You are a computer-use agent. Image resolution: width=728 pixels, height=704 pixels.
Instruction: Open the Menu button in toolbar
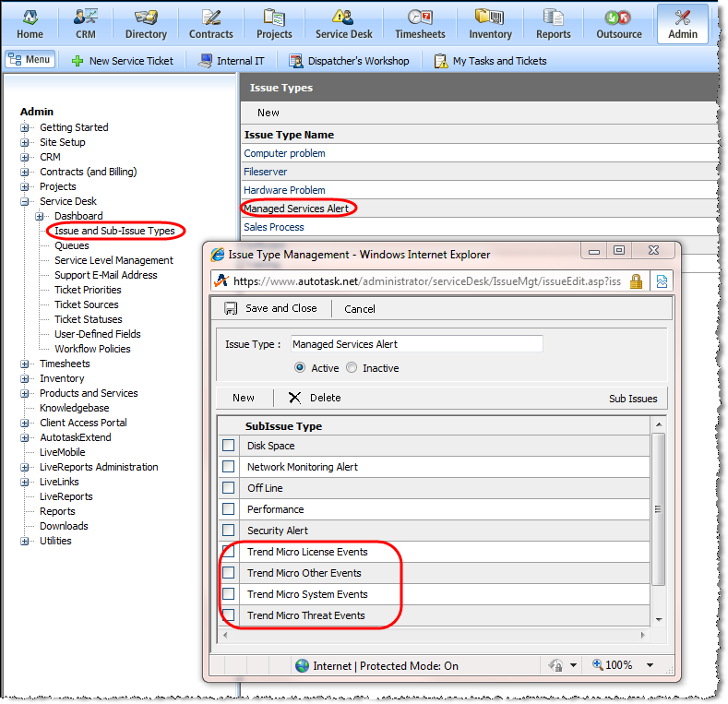30,60
